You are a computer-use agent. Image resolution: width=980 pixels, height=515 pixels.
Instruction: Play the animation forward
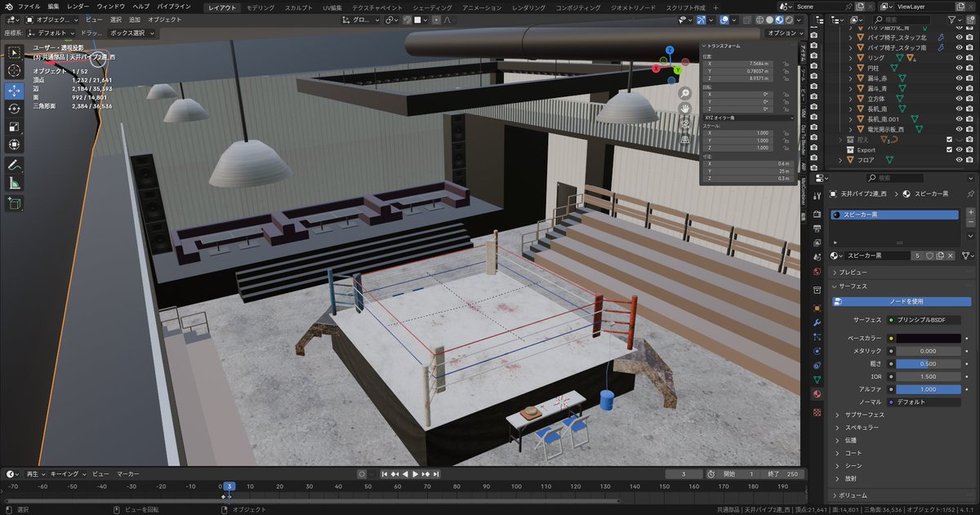click(415, 474)
